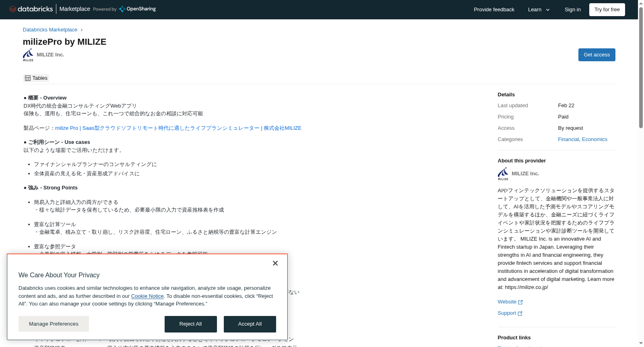644x347 pixels.
Task: Click Sign in
Action: (x=572, y=10)
